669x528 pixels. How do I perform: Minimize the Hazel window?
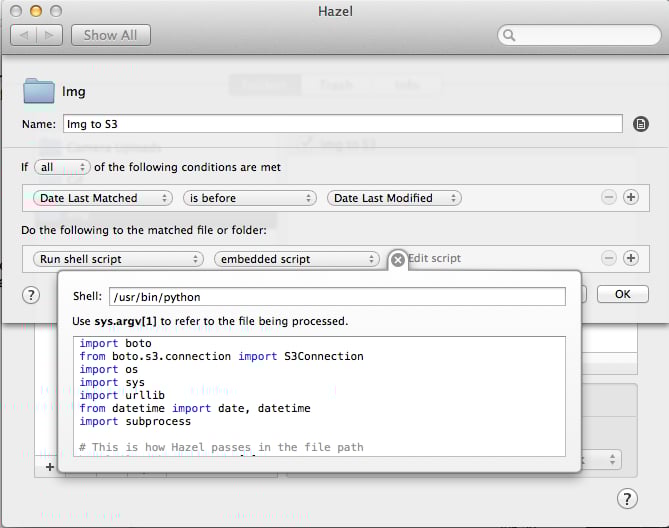(36, 11)
